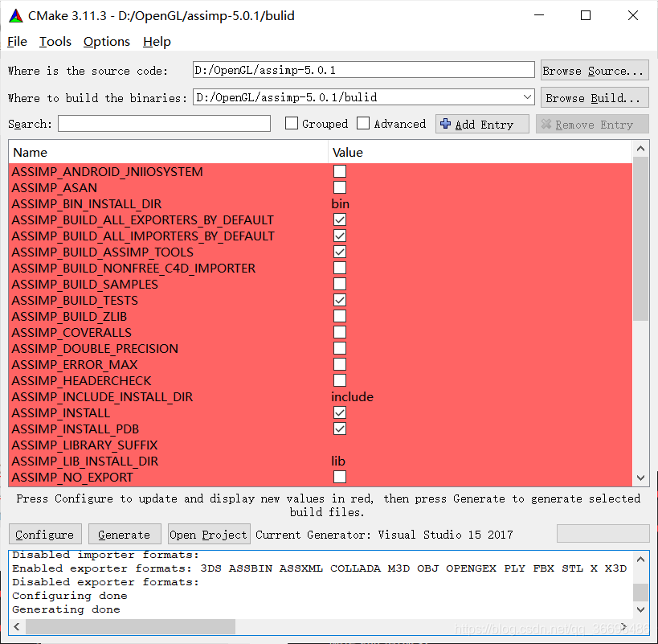The width and height of the screenshot is (658, 644).
Task: Click the cache list vertical scrollbar thumb
Action: pos(640,239)
